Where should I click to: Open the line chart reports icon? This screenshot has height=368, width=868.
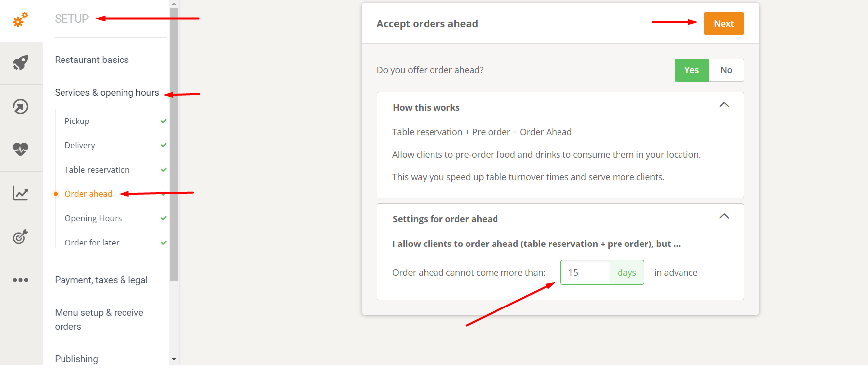coord(20,193)
